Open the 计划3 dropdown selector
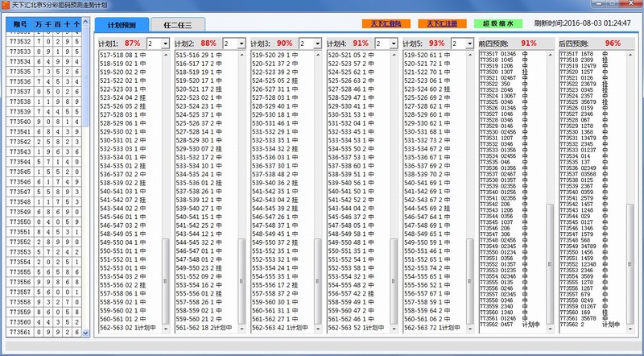Screen dimensions: 644x356 (x=315, y=43)
